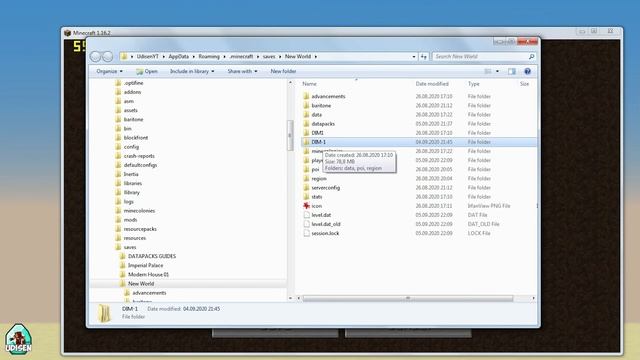Select DATAPACKS GUIDES folder in tree
Viewport: 640px width, 360px height.
pyautogui.click(x=152, y=256)
